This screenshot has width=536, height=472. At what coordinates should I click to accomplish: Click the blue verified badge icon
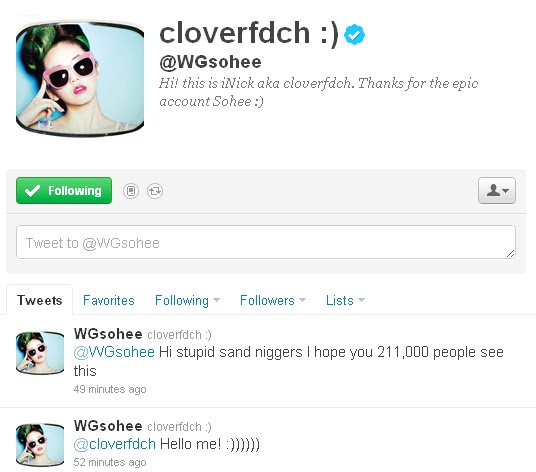[354, 35]
